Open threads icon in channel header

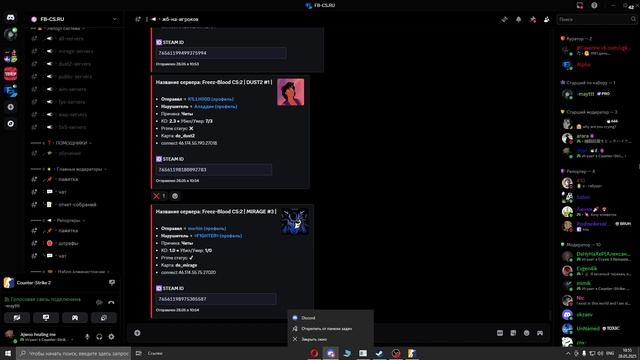[504, 19]
